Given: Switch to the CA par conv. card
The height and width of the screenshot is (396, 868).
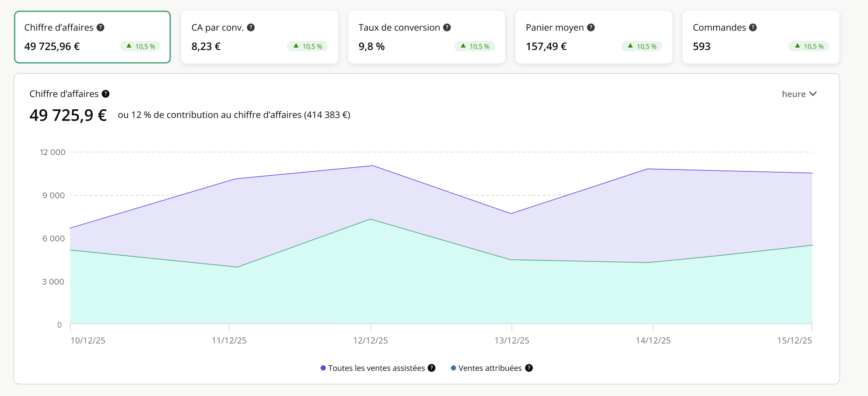Looking at the screenshot, I should [259, 37].
